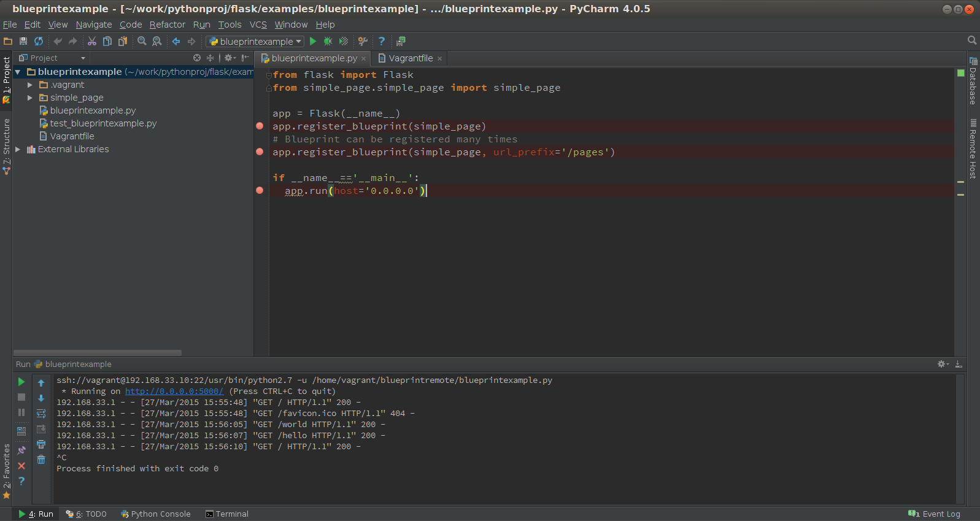Viewport: 980px width, 521px height.
Task: Run blueprintexample with green play icon in toolbar
Action: pyautogui.click(x=313, y=41)
